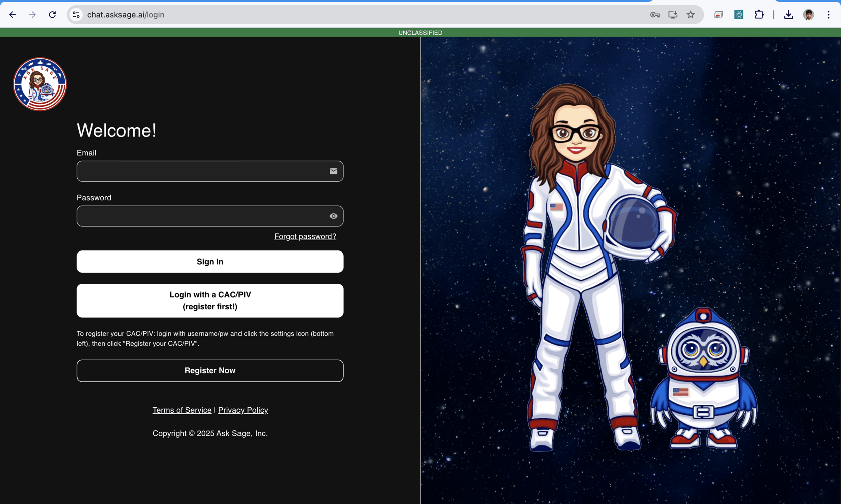Open the Terms of Service link
The image size is (841, 504).
pyautogui.click(x=182, y=410)
